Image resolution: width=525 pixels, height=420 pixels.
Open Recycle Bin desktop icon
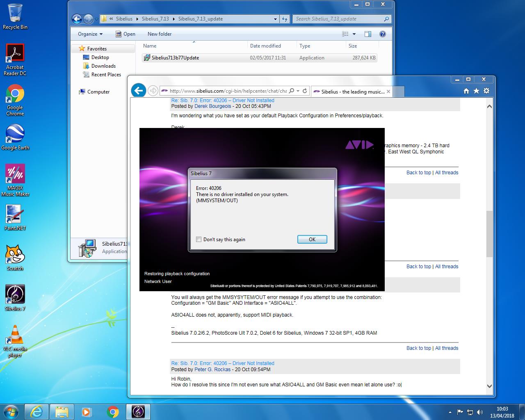pyautogui.click(x=15, y=16)
